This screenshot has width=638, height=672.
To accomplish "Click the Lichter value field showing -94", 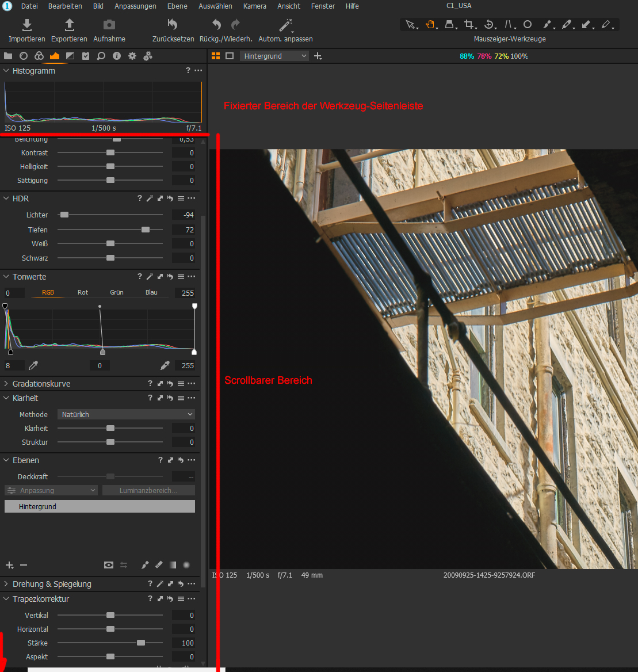I will (x=184, y=215).
